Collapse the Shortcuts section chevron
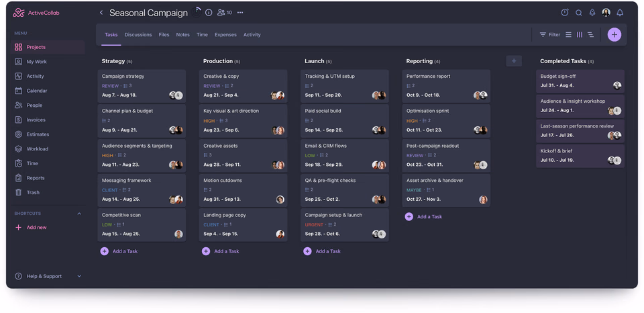 click(79, 214)
